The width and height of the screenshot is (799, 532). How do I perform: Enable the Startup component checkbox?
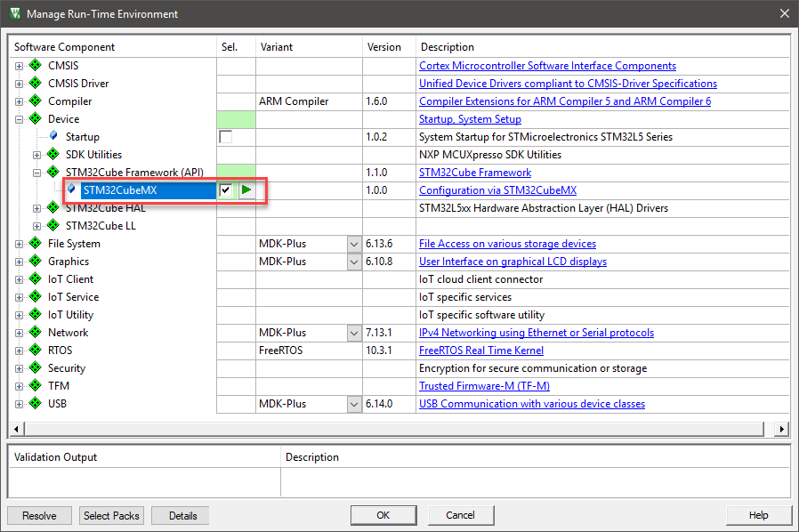pos(226,137)
